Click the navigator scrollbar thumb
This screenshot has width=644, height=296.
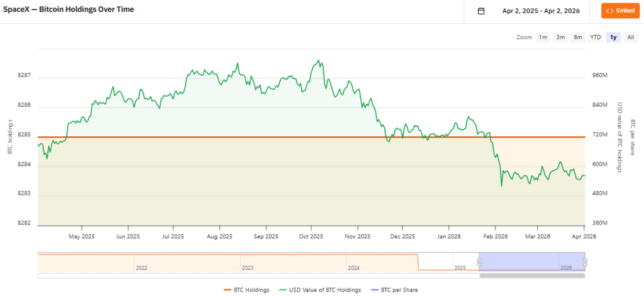[532, 275]
